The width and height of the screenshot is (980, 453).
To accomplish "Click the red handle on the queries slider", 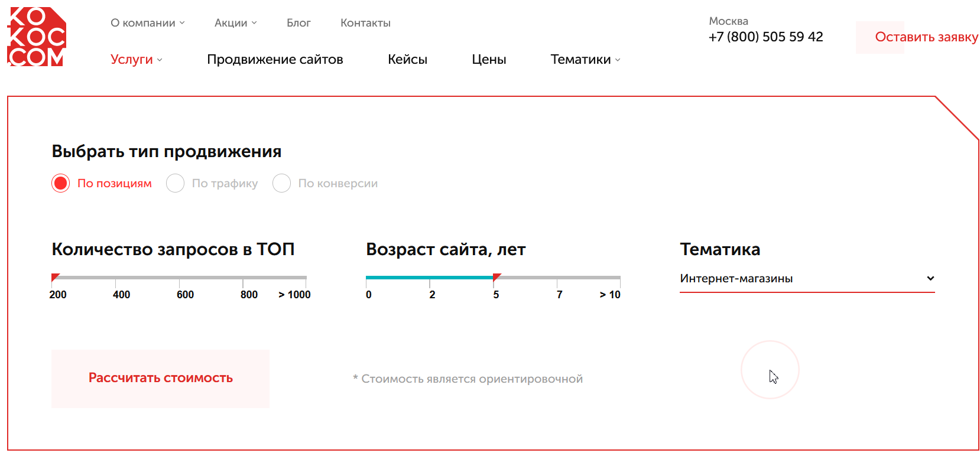I will (55, 277).
